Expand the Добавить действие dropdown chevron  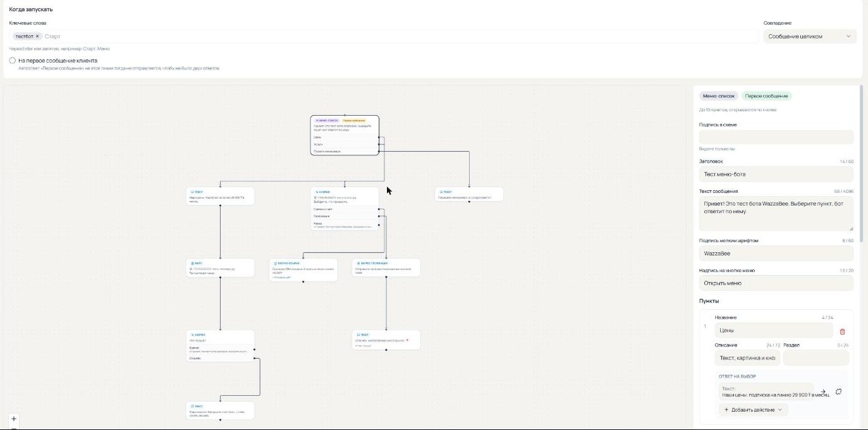(x=779, y=410)
